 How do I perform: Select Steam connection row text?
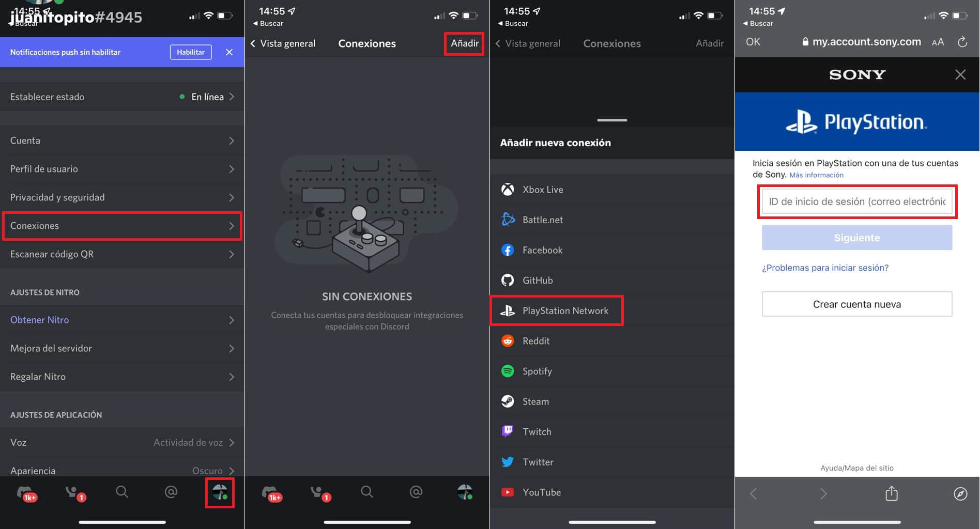click(535, 401)
